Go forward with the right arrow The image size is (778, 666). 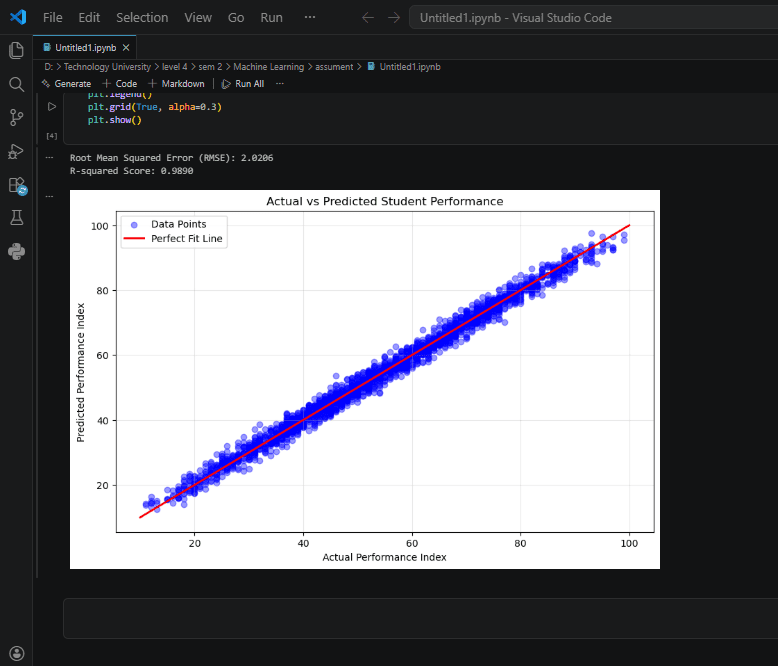[394, 18]
